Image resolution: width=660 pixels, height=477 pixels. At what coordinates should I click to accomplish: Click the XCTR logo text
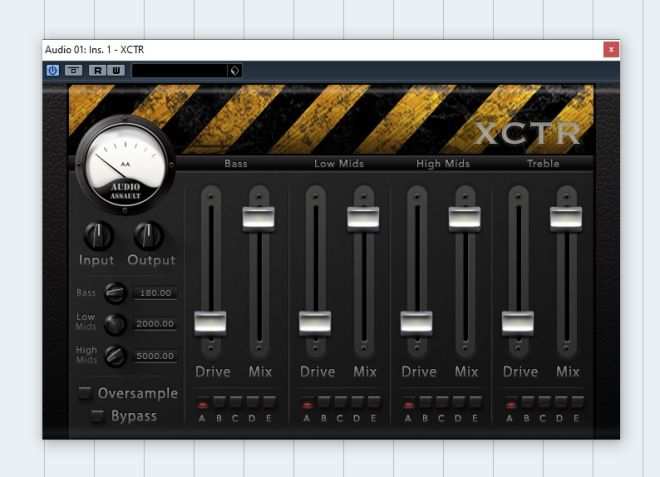tap(529, 133)
